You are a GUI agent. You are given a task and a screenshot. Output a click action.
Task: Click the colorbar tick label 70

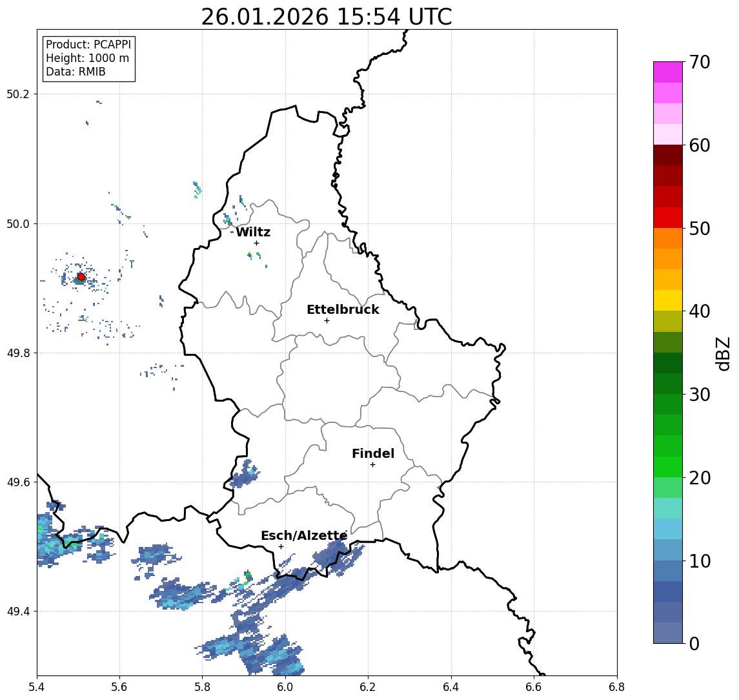[700, 62]
